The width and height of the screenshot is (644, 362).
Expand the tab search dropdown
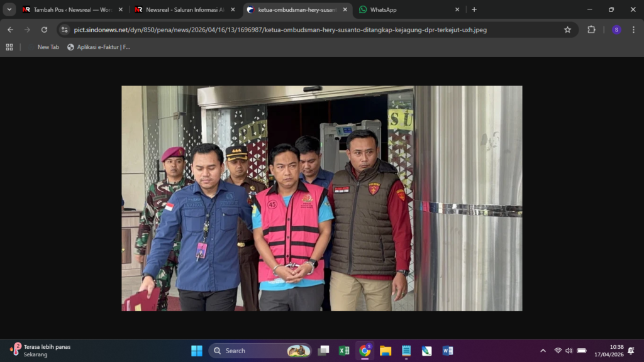(9, 9)
